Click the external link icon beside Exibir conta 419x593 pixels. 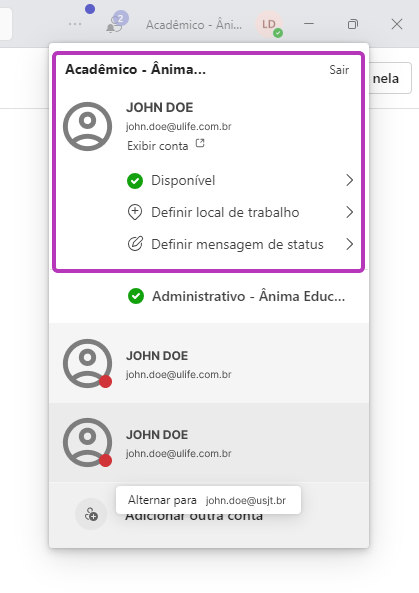point(200,143)
